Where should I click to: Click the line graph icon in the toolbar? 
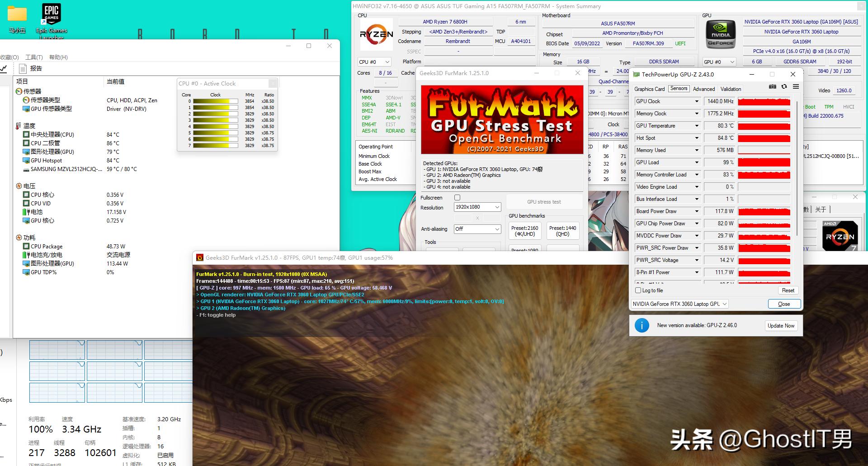pos(4,69)
